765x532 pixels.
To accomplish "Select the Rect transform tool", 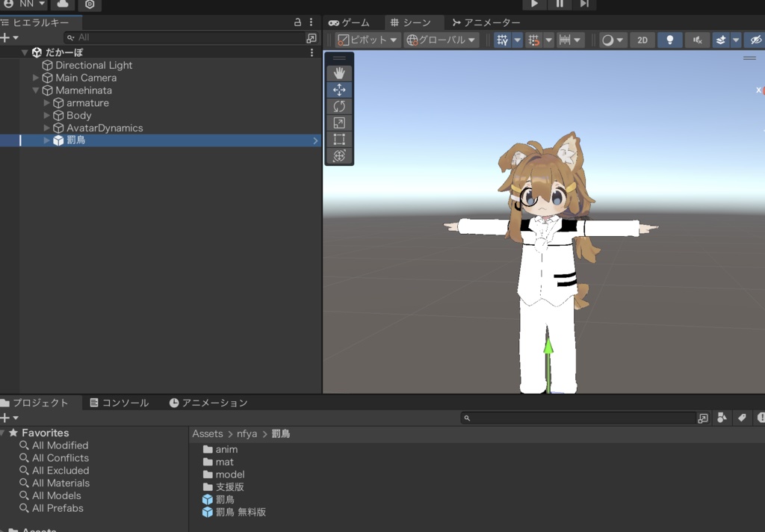I will pyautogui.click(x=339, y=139).
